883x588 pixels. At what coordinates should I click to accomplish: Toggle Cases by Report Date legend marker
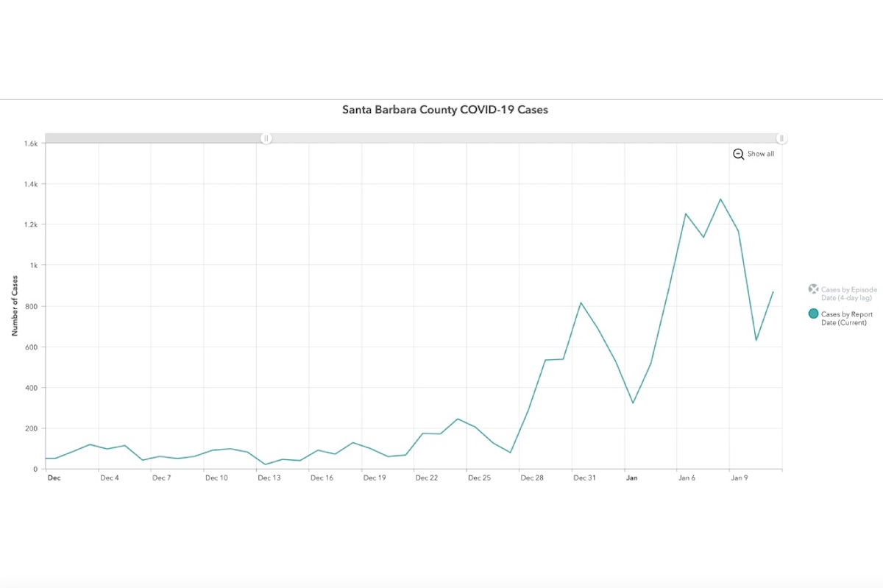pyautogui.click(x=813, y=314)
